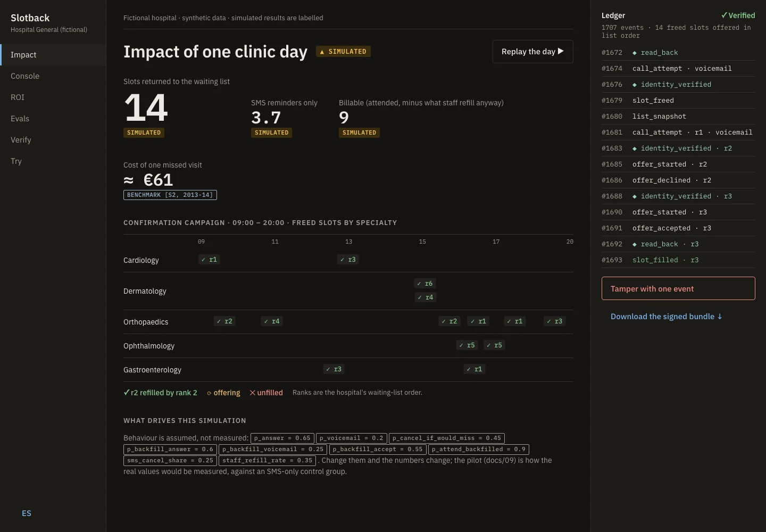The image size is (766, 532).
Task: Click the p_attend_backfilled = 0.9 chip
Action: (479, 450)
